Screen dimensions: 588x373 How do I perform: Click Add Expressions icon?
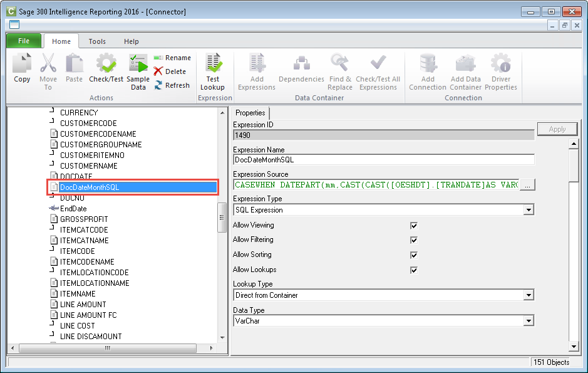tap(257, 63)
